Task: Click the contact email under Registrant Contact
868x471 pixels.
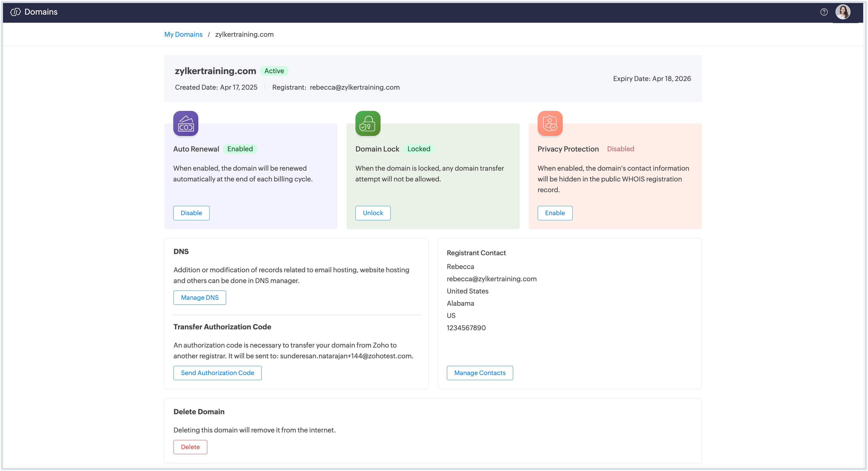Action: tap(492, 279)
